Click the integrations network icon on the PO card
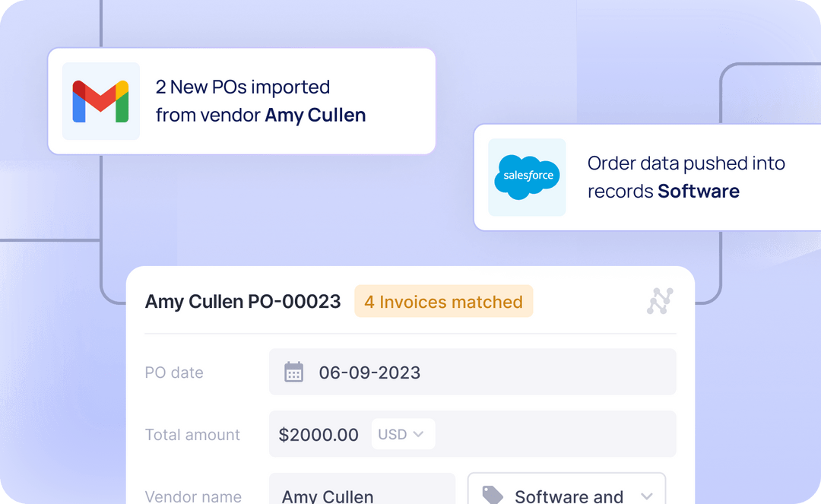 661,301
